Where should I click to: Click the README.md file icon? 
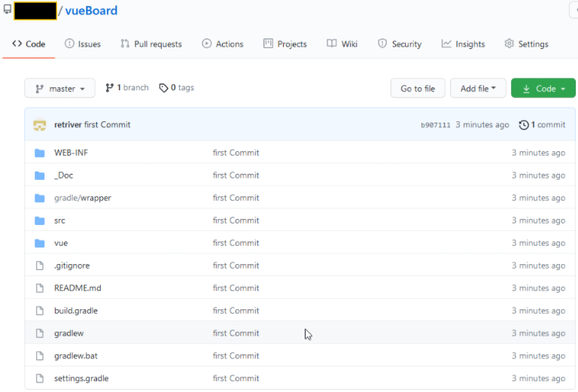point(39,288)
